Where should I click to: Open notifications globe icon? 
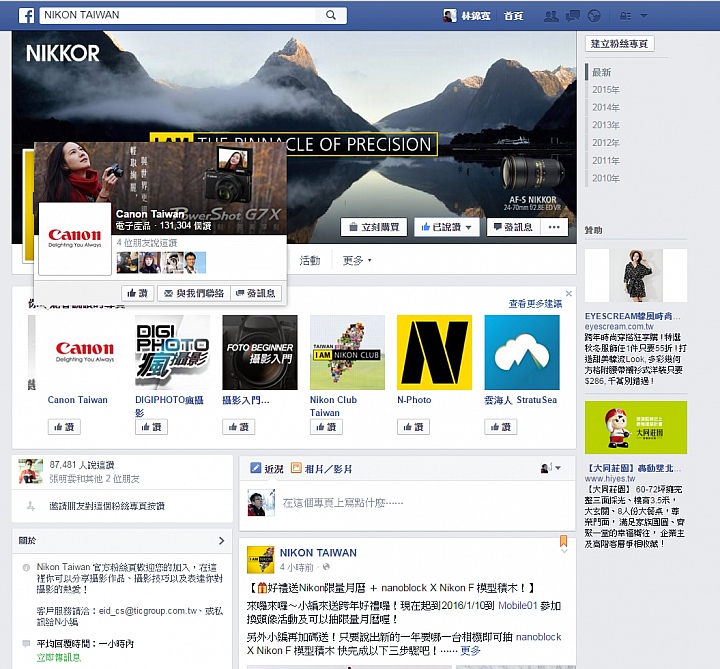click(594, 16)
